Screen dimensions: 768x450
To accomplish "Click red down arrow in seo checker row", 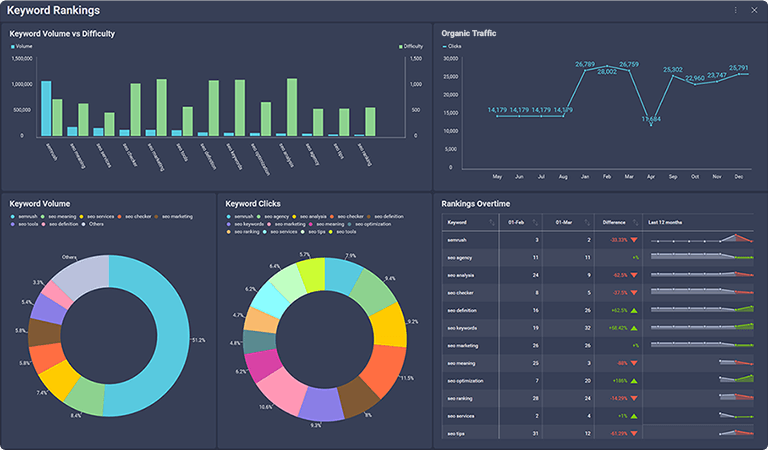I will click(x=634, y=293).
